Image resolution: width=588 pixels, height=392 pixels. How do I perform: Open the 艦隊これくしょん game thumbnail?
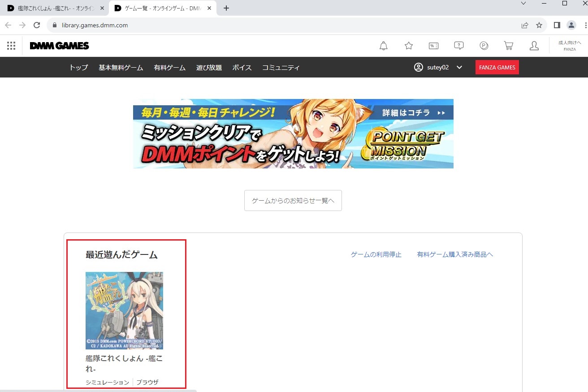click(124, 310)
